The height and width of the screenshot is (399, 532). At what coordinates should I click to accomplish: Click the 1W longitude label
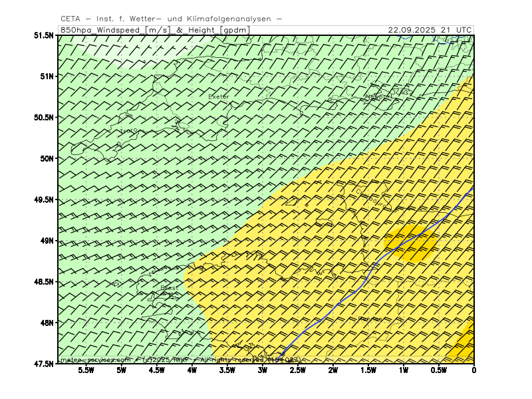click(404, 370)
